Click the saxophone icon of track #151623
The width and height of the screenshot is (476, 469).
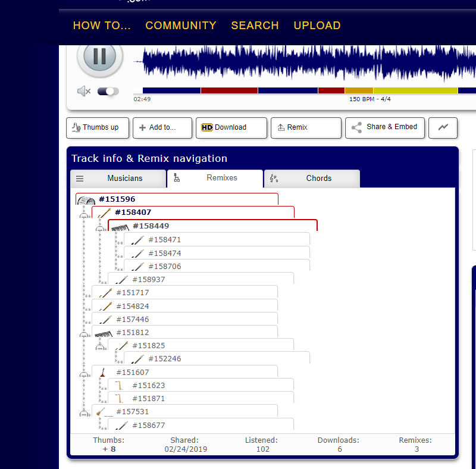pyautogui.click(x=120, y=386)
